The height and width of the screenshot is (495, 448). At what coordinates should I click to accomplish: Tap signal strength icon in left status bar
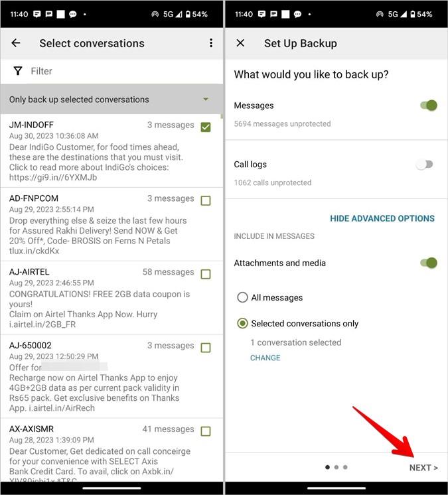click(179, 14)
